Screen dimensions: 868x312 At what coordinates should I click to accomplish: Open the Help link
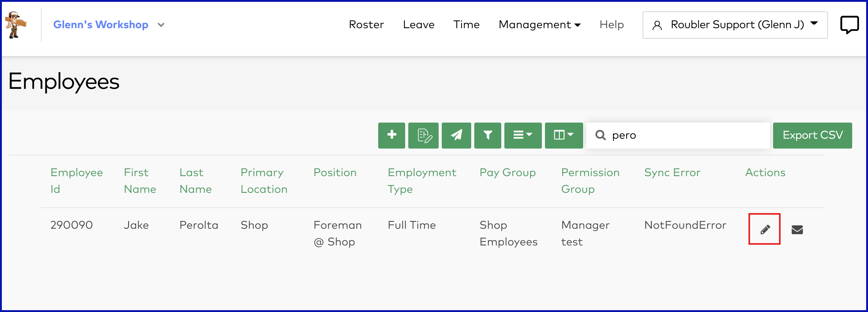point(611,25)
